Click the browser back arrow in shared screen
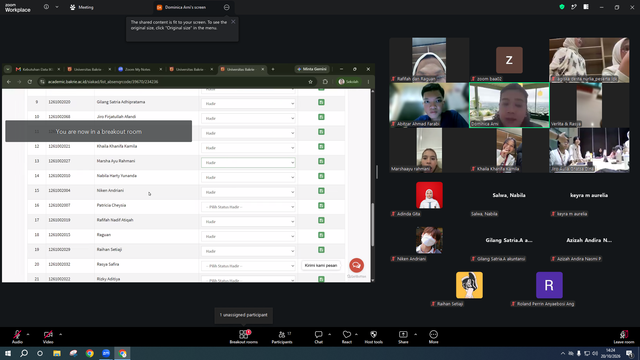This screenshot has height=360, width=640. pyautogui.click(x=9, y=82)
